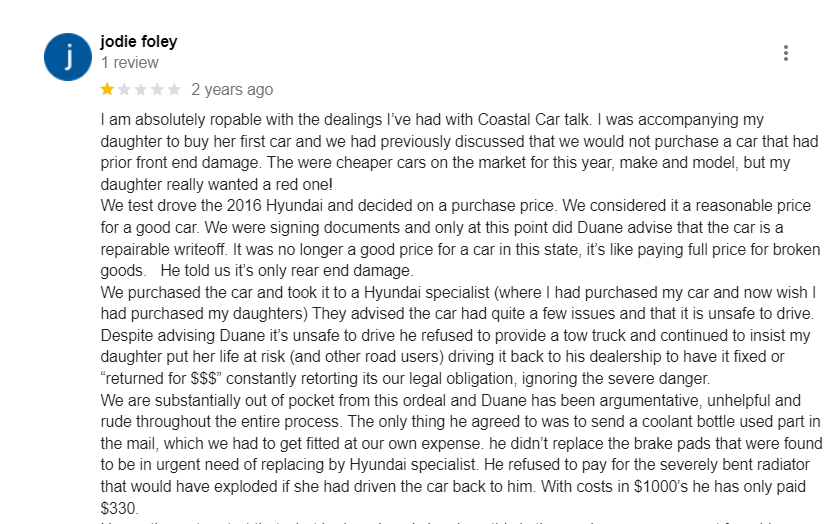
Task: Click the paragraph starting 'I am absolutely ropable'
Action: tap(300, 119)
